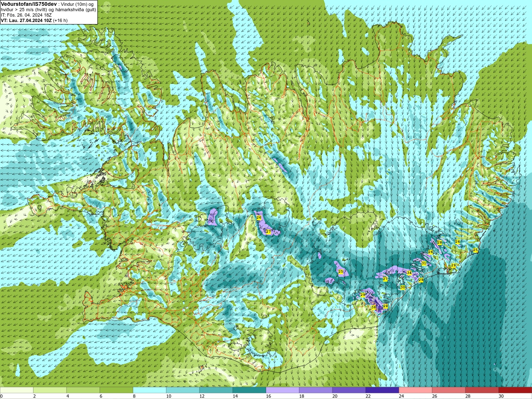Screen dimensions: 532x399
Task: Click the 4–6 m/s green legend swatch
Action: (83, 390)
